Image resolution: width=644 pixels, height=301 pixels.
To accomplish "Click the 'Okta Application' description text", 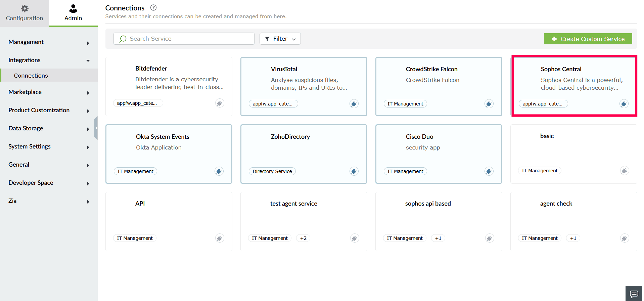I will point(159,147).
